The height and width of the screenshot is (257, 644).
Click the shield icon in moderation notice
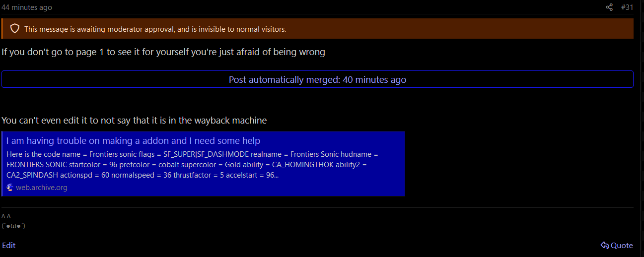(15, 29)
